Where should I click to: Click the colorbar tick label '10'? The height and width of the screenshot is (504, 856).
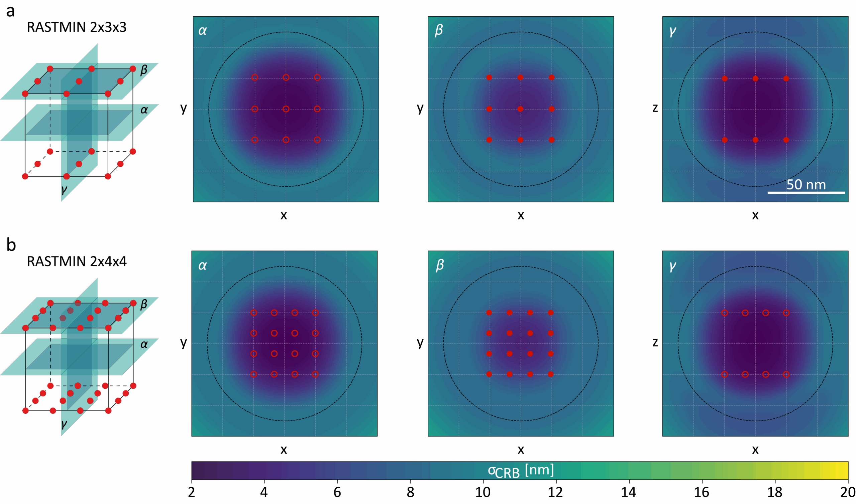[x=483, y=492]
